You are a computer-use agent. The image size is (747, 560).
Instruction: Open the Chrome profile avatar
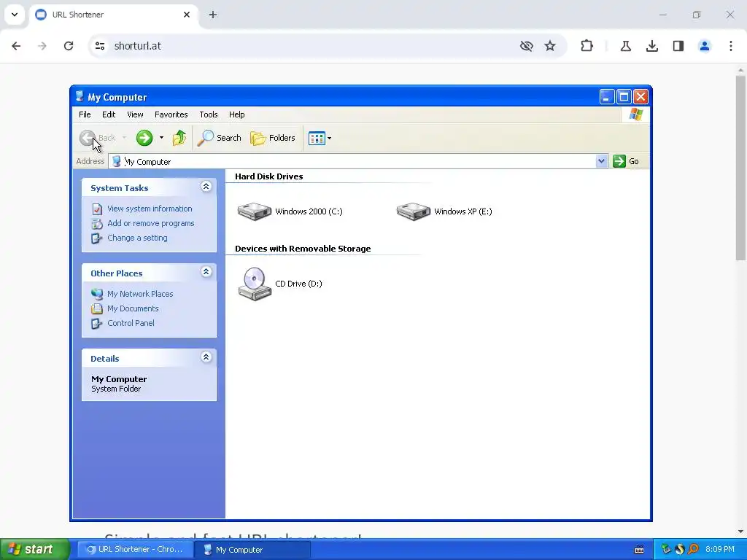point(705,46)
